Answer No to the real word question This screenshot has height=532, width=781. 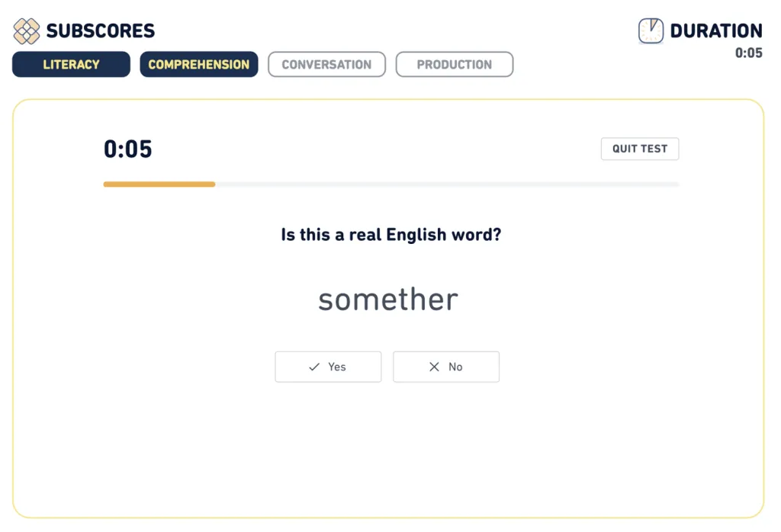pos(446,367)
